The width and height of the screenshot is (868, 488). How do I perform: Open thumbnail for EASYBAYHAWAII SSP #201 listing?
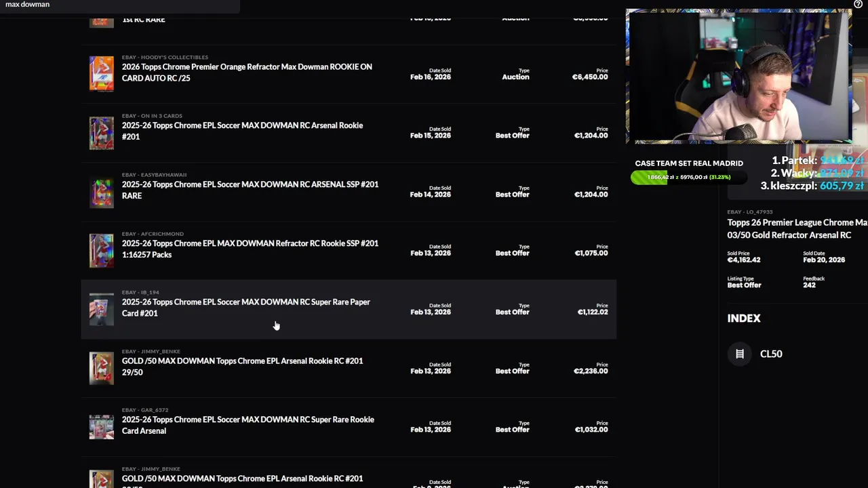pos(102,191)
